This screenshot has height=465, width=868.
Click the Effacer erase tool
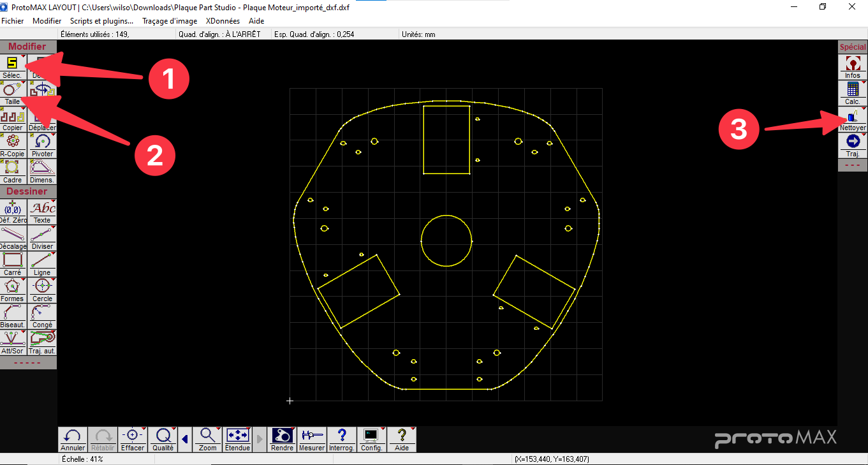[133, 439]
